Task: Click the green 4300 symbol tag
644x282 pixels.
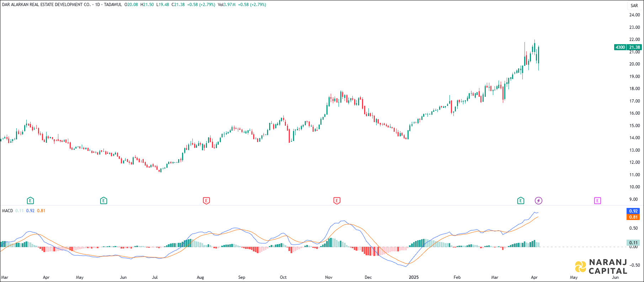Action: point(620,47)
